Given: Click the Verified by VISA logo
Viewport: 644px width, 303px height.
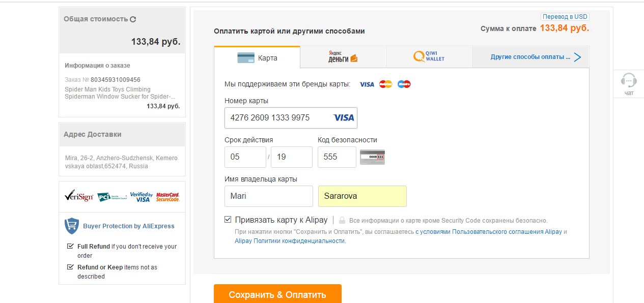Looking at the screenshot, I should pyautogui.click(x=142, y=197).
